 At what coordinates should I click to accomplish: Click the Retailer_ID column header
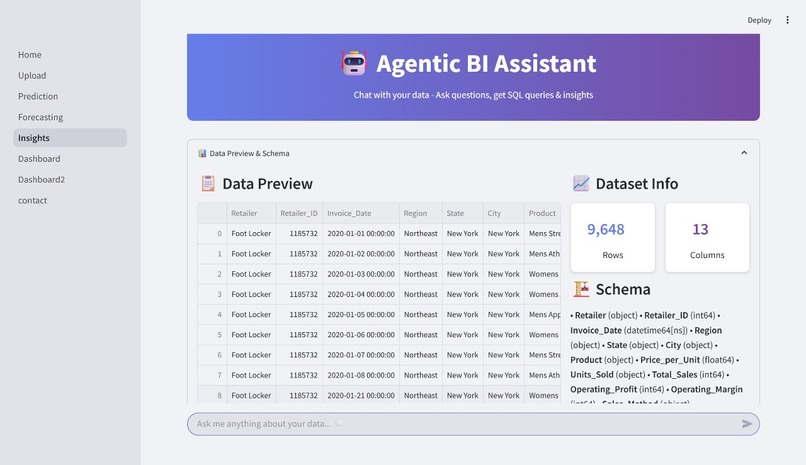[299, 213]
